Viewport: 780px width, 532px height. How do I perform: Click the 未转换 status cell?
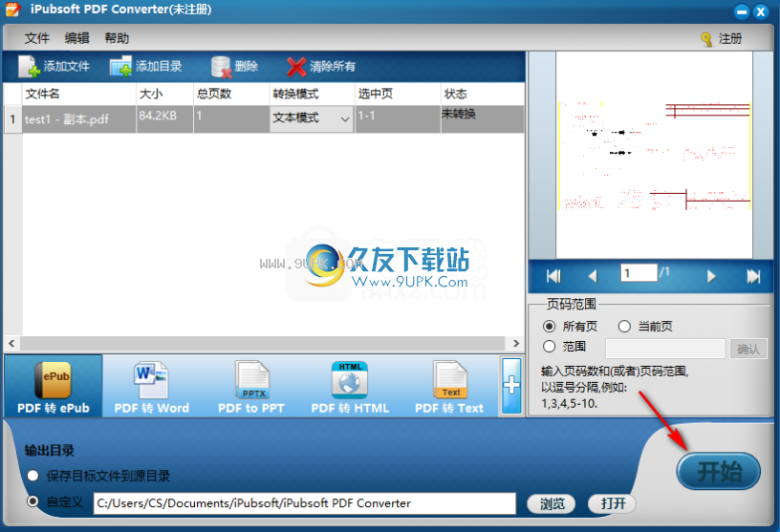click(483, 118)
